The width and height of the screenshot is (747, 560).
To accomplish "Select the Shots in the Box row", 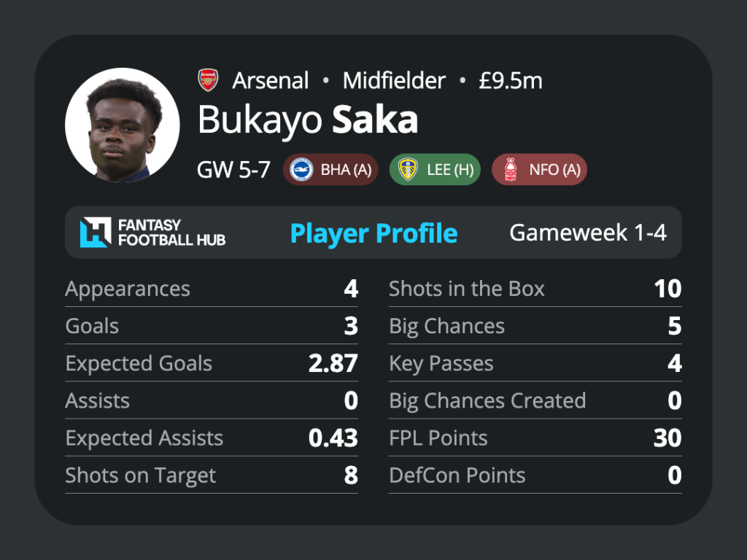I will click(x=535, y=289).
